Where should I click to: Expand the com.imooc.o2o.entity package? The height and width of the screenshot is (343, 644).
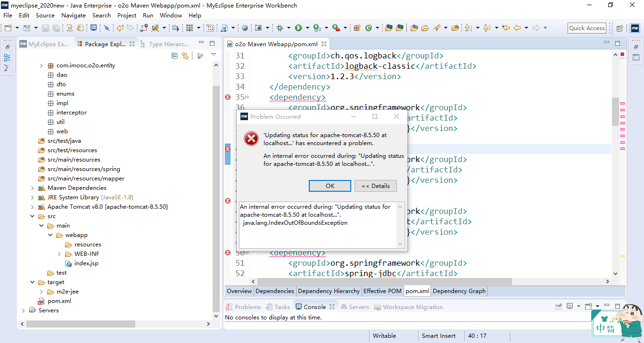click(41, 65)
